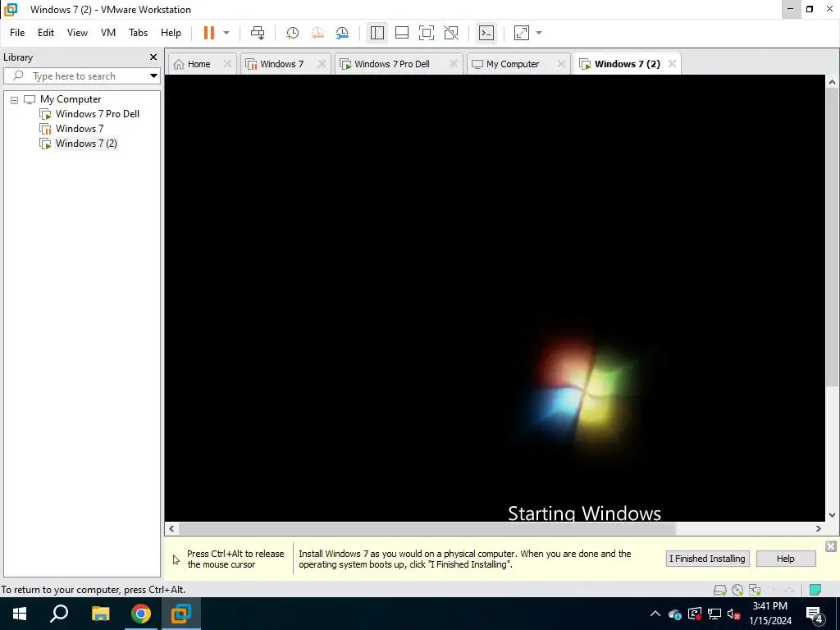Open the Edit menu
The height and width of the screenshot is (630, 840).
[x=46, y=33]
